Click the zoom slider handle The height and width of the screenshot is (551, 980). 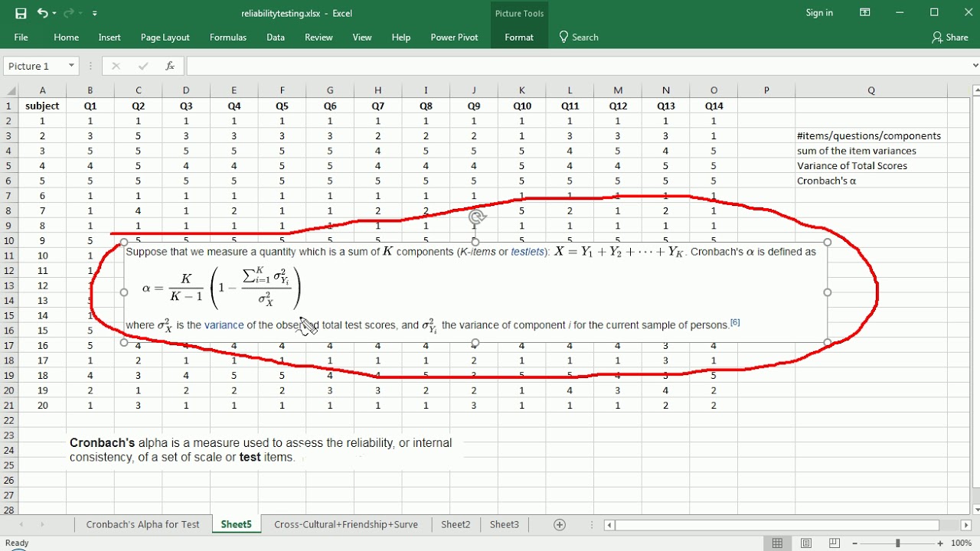pos(898,543)
